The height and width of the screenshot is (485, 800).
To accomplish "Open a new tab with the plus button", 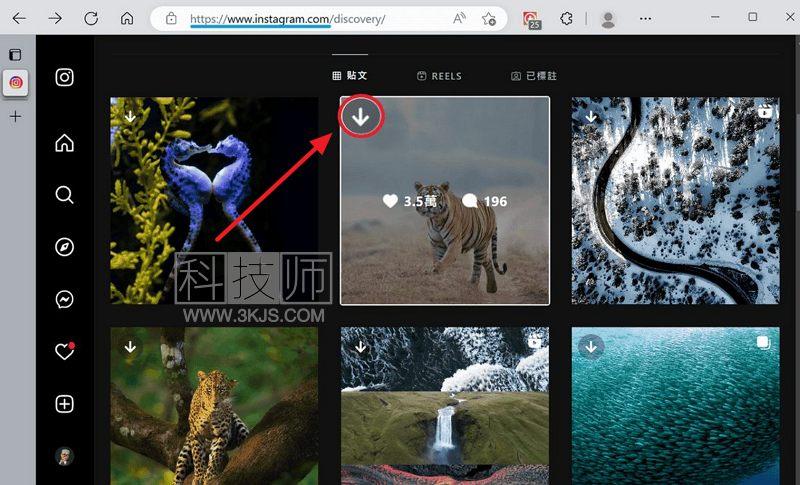I will point(15,116).
